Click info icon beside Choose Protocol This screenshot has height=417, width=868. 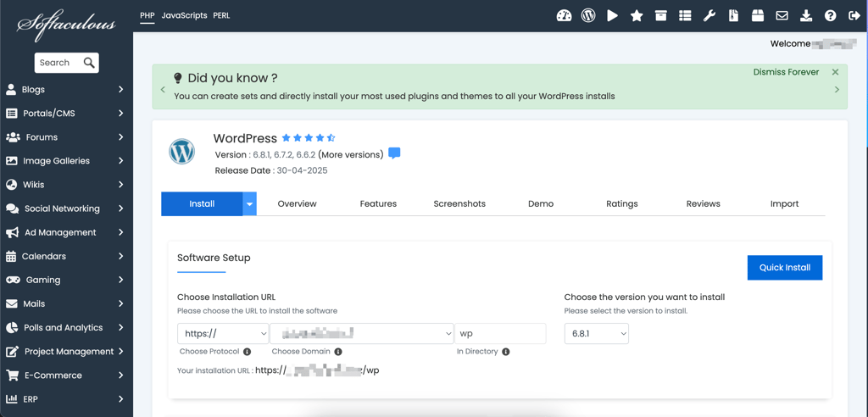[x=247, y=352]
